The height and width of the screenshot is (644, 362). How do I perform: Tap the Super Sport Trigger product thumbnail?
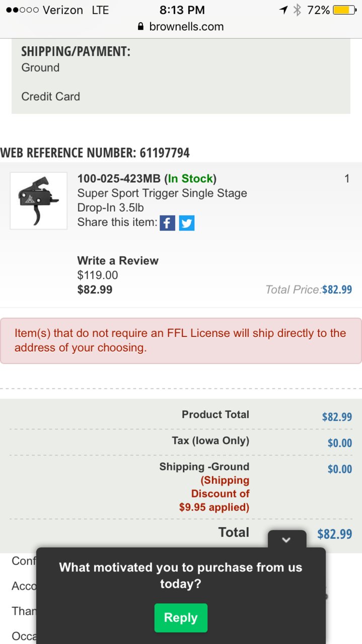[39, 201]
